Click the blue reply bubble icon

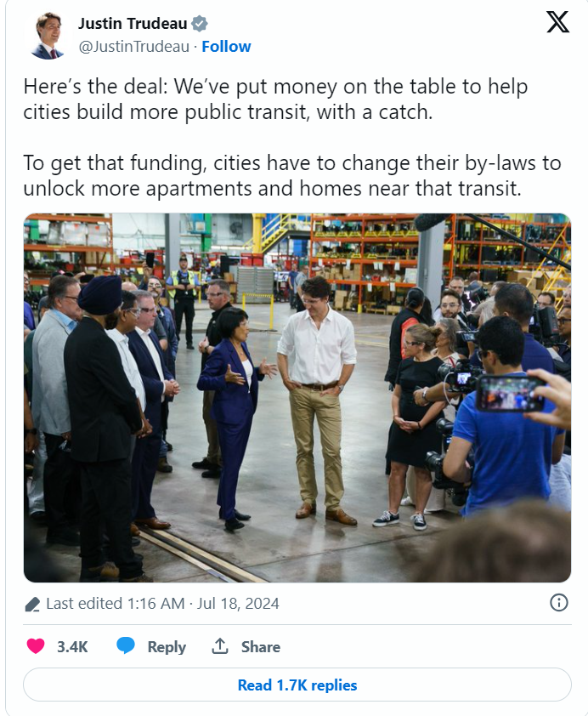pos(126,645)
